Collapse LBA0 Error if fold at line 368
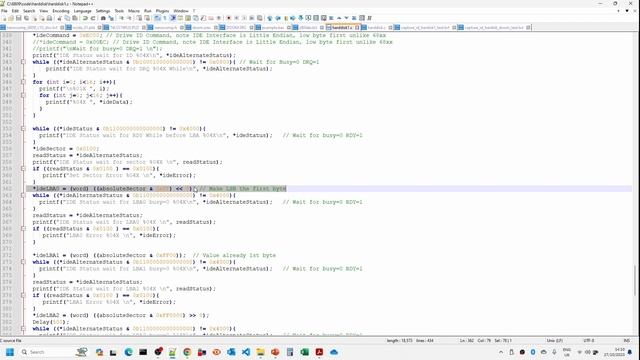Image resolution: width=640 pixels, height=360 pixels. pyautogui.click(x=23, y=229)
